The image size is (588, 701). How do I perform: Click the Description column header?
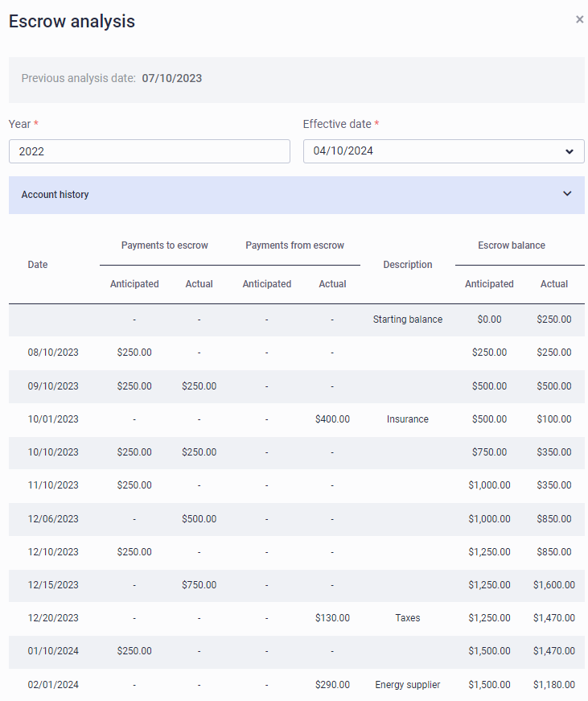408,265
